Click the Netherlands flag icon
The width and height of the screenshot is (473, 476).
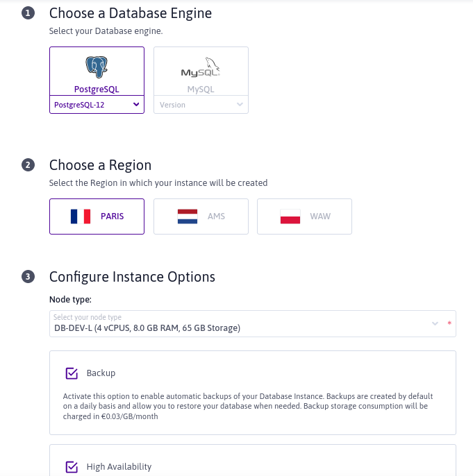tap(188, 216)
